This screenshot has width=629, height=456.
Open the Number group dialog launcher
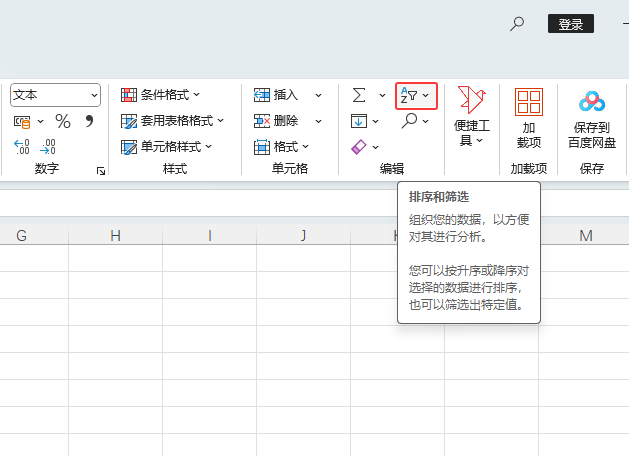(x=101, y=172)
